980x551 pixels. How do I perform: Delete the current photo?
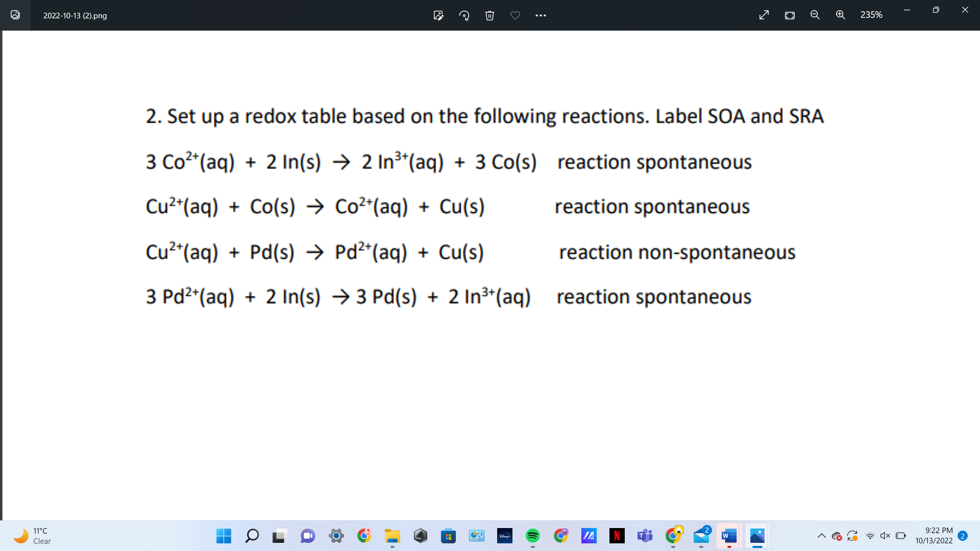(x=489, y=15)
